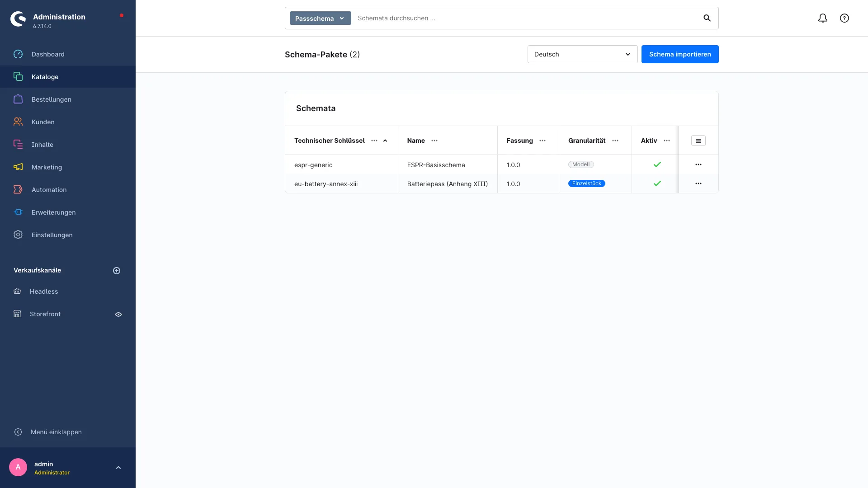Click the Modell granularity badge
Image resolution: width=868 pixels, height=488 pixels.
581,164
